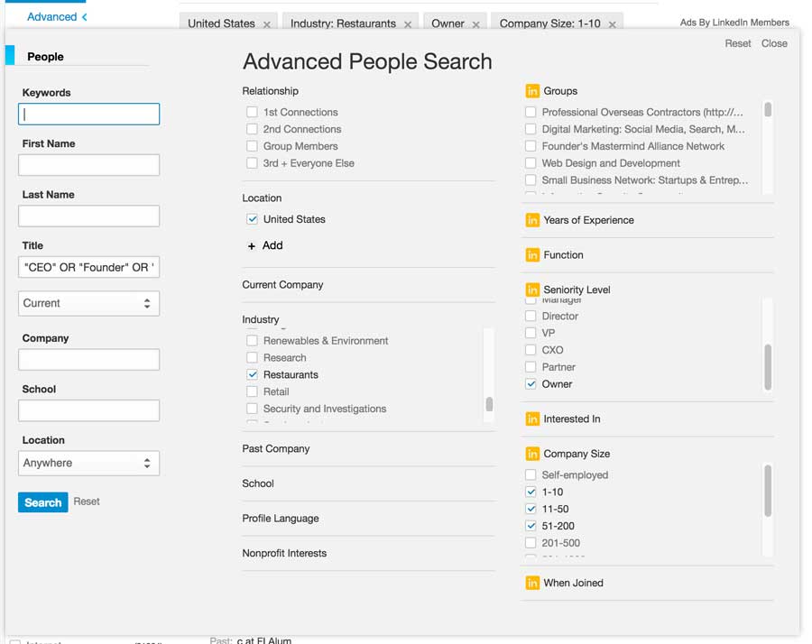Expand the Function section
This screenshot has width=812, height=644.
563,254
